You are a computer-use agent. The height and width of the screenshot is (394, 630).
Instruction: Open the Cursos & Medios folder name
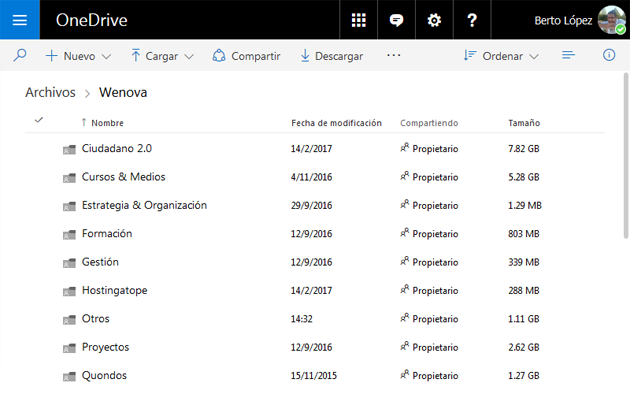click(123, 177)
